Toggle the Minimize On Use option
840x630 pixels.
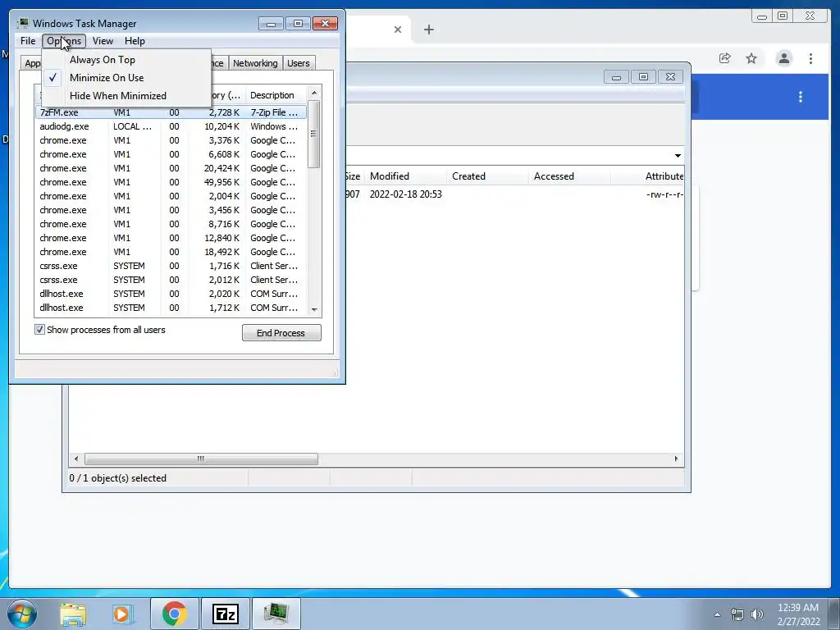tap(126, 78)
